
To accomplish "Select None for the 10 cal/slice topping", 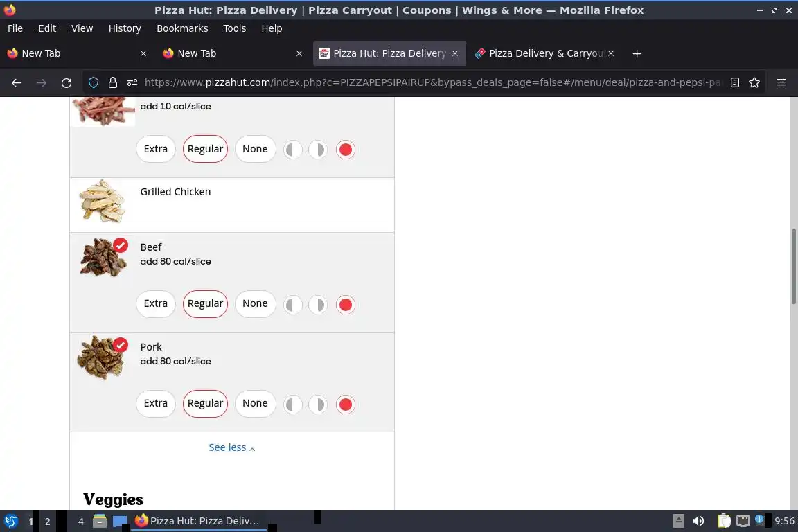I will [x=255, y=149].
